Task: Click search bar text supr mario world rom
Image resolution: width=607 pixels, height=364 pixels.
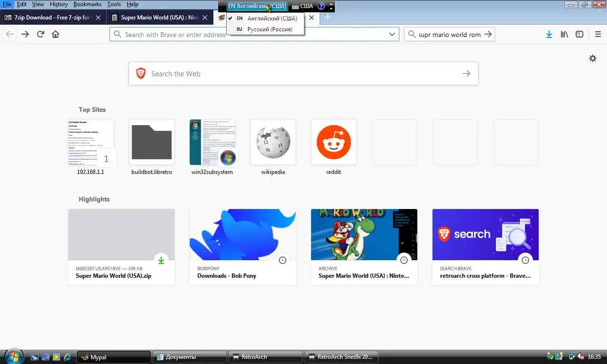Action: point(450,35)
